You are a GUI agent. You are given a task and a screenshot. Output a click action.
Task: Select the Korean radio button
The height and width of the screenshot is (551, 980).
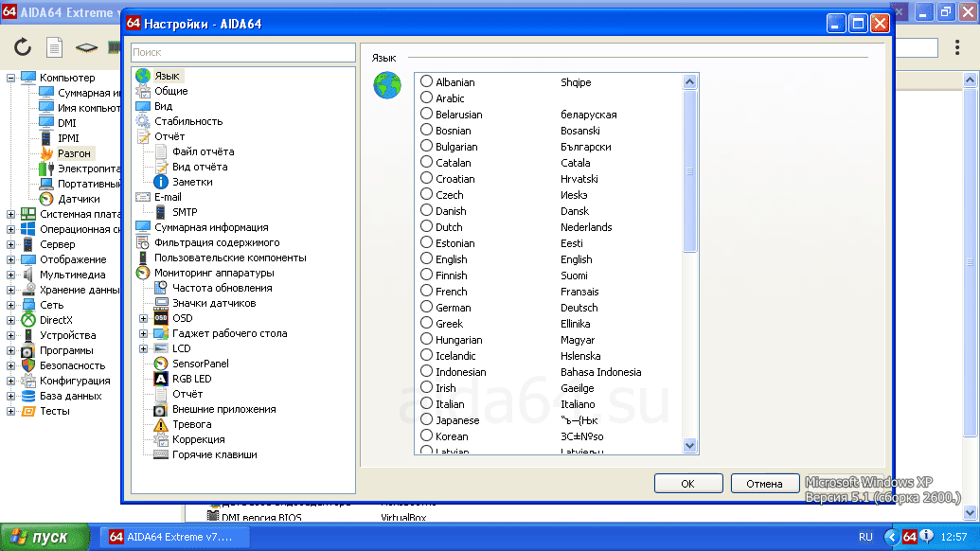coord(426,435)
